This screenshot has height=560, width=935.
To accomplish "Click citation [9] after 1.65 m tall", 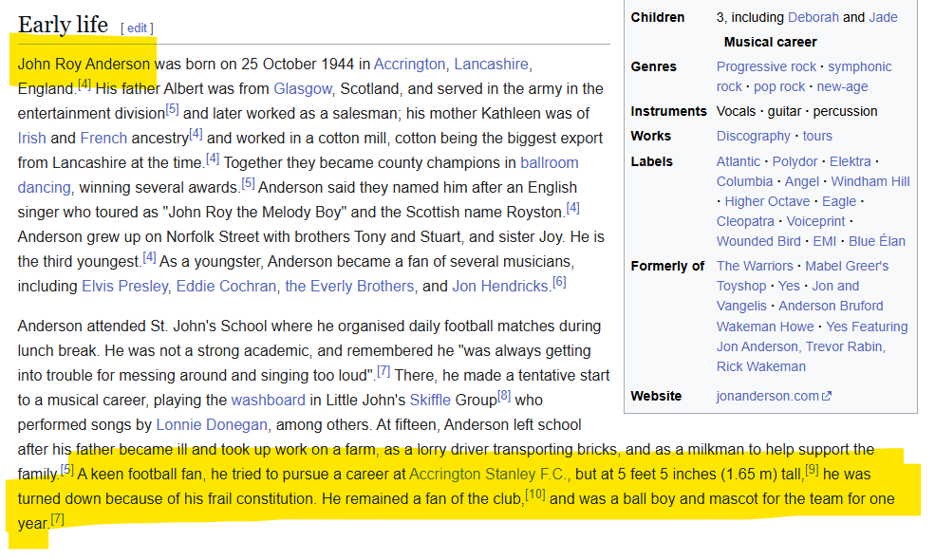I will pos(813,469).
